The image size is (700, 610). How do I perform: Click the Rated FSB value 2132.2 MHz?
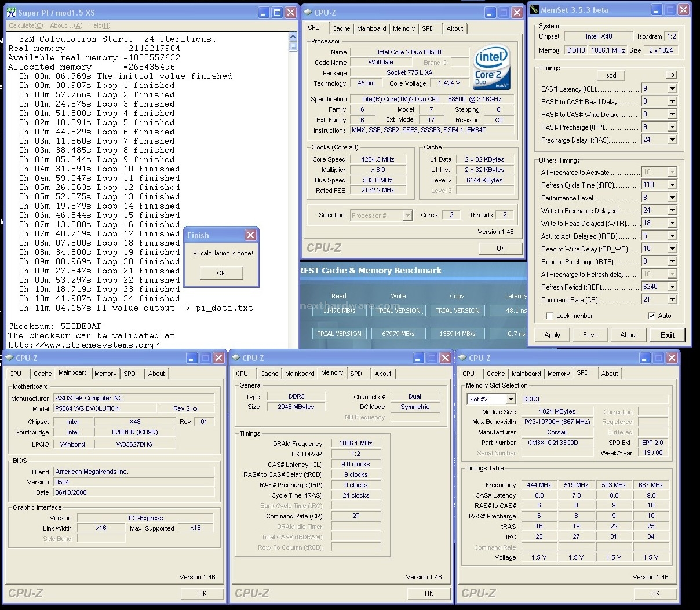point(378,191)
